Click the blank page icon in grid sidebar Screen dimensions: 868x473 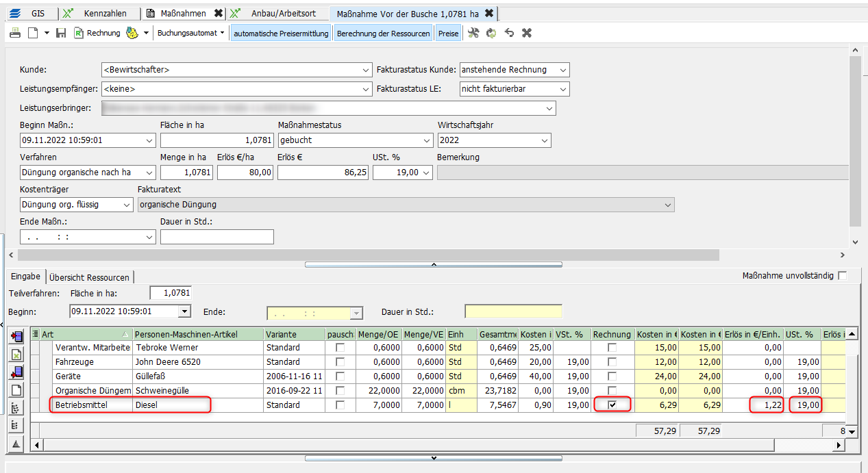click(16, 390)
